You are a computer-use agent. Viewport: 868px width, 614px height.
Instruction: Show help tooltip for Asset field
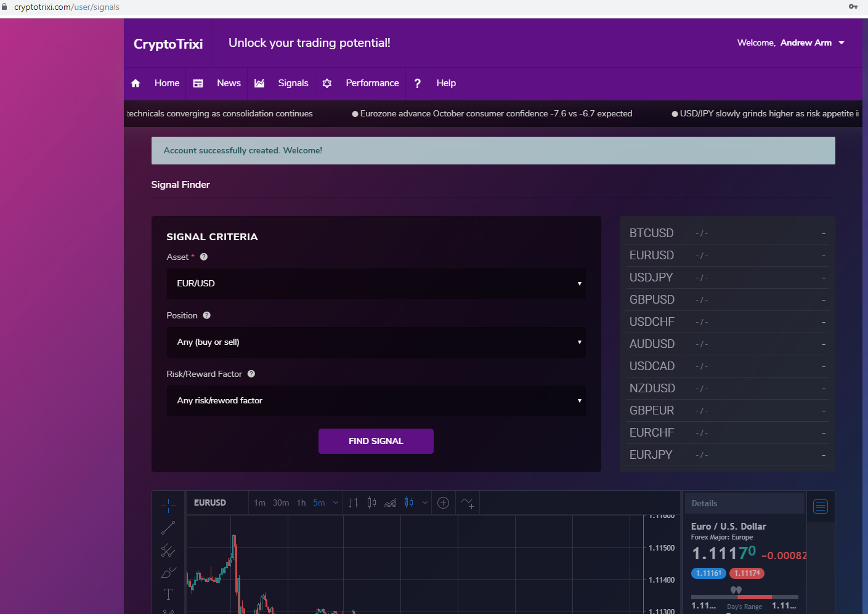point(204,257)
